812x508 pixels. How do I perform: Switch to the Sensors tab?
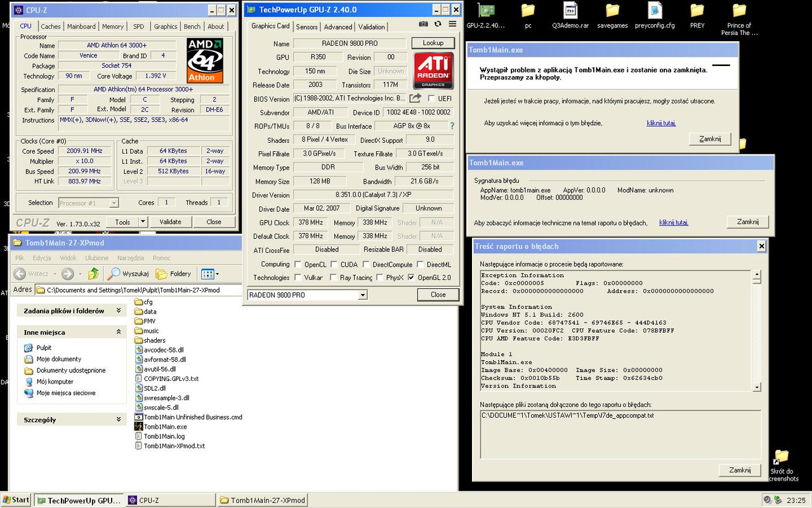click(306, 27)
